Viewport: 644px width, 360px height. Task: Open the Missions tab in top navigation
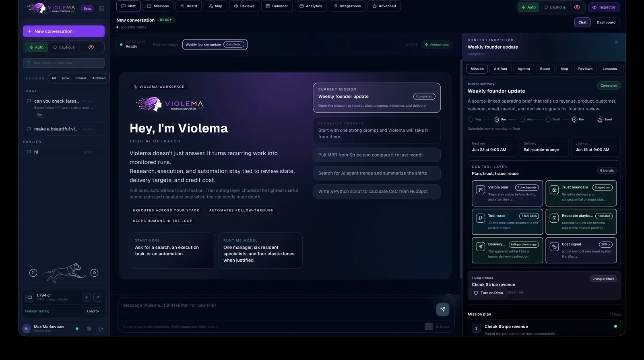[158, 6]
